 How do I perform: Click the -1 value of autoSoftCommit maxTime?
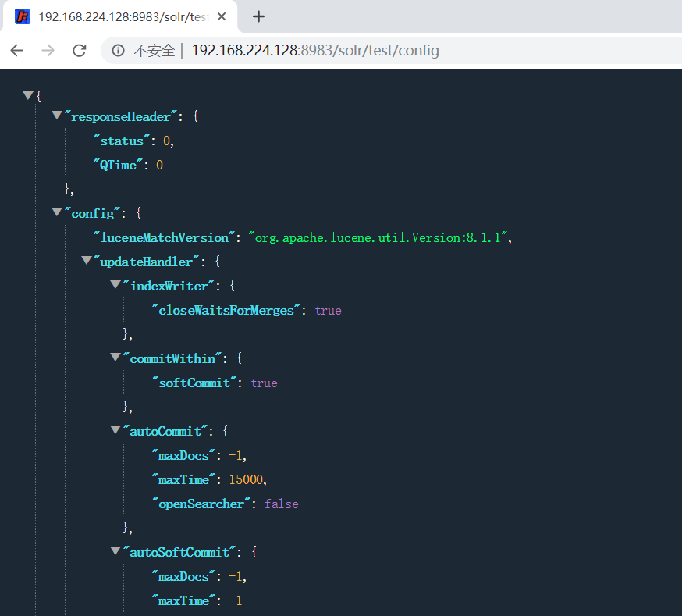[x=236, y=600]
